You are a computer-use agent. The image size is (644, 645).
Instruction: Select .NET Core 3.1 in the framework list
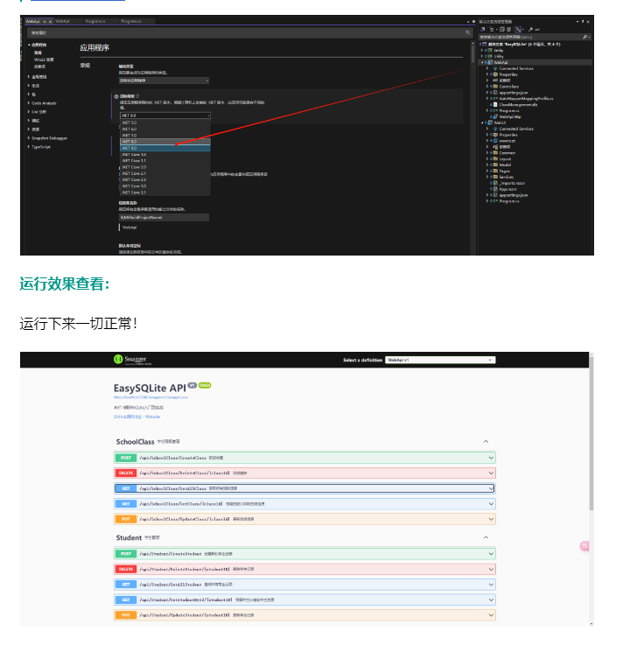[165, 193]
